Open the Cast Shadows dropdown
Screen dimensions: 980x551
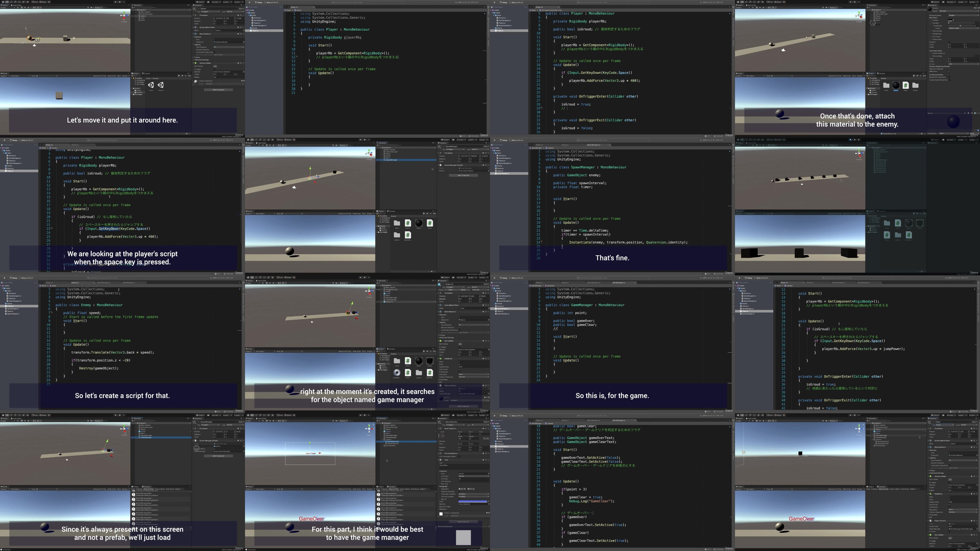(x=228, y=47)
